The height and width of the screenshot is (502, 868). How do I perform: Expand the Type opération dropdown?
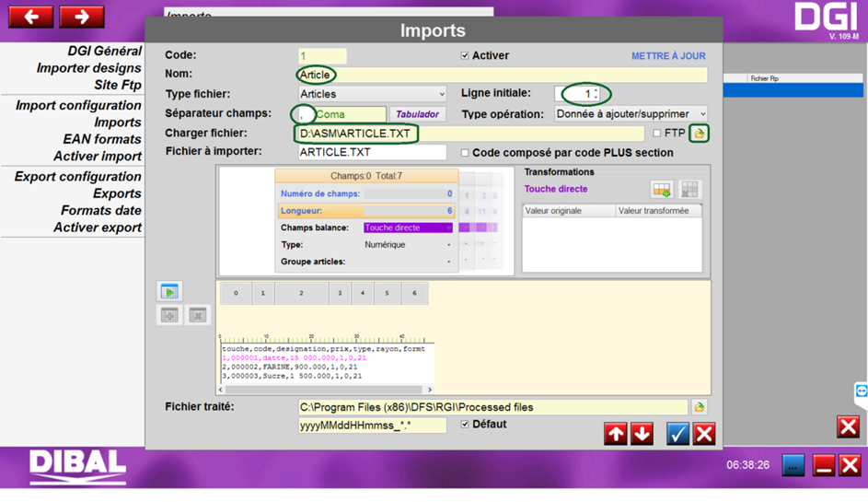(x=631, y=114)
